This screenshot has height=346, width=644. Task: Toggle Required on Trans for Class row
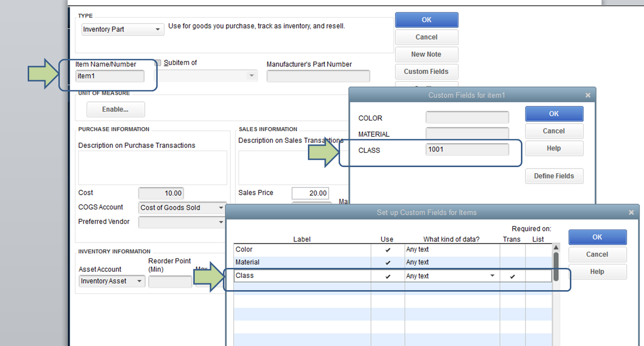pyautogui.click(x=512, y=276)
